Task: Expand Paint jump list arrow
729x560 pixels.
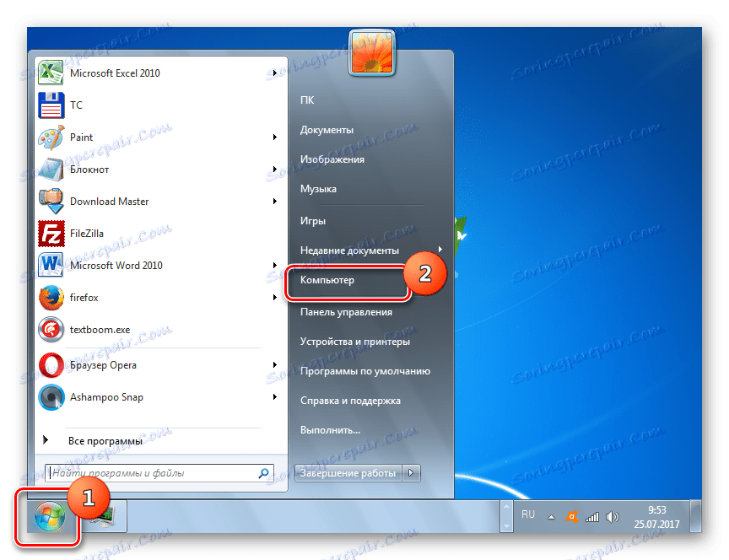Action: (x=275, y=137)
